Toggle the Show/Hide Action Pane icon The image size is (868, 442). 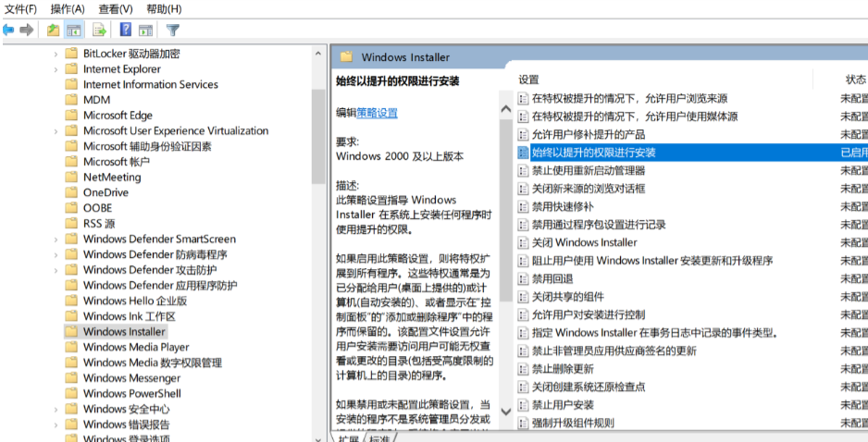click(x=146, y=30)
